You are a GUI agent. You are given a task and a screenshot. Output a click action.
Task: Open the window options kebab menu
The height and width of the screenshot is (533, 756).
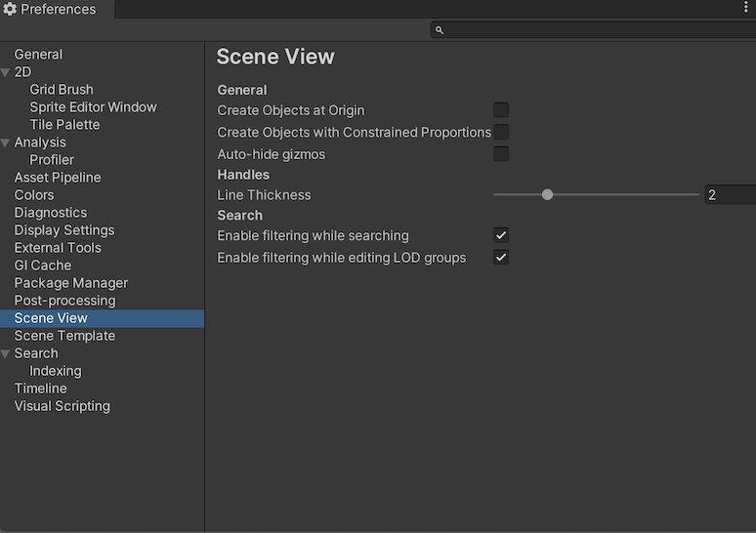pyautogui.click(x=745, y=7)
